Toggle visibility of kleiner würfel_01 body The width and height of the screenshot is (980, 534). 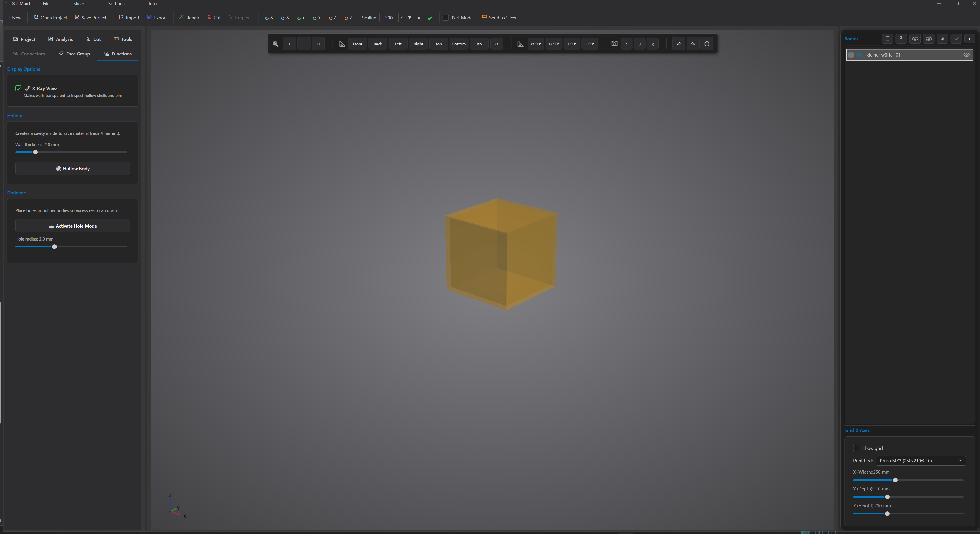[x=966, y=55]
